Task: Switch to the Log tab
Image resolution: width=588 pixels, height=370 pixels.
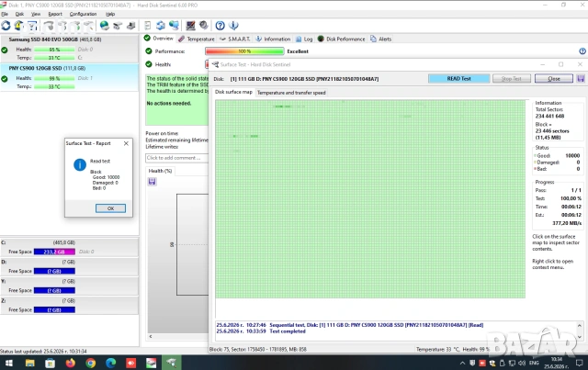Action: pyautogui.click(x=304, y=39)
